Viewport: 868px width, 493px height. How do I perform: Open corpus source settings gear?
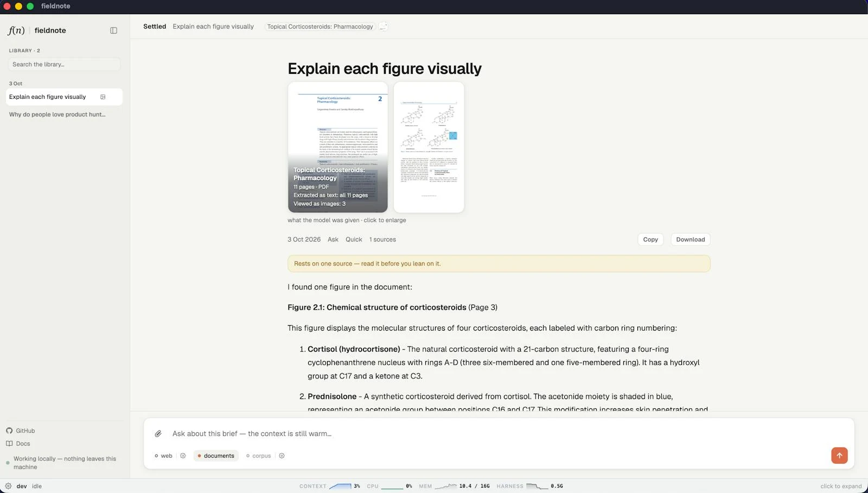click(x=282, y=456)
